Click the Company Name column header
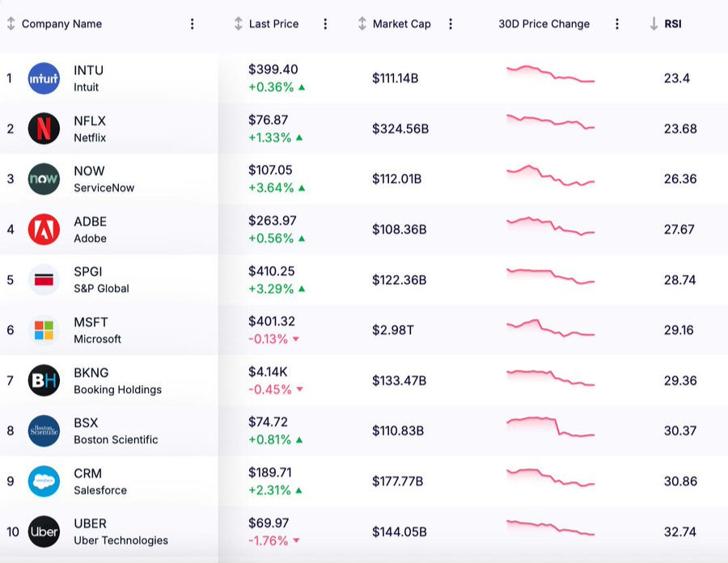 point(61,23)
